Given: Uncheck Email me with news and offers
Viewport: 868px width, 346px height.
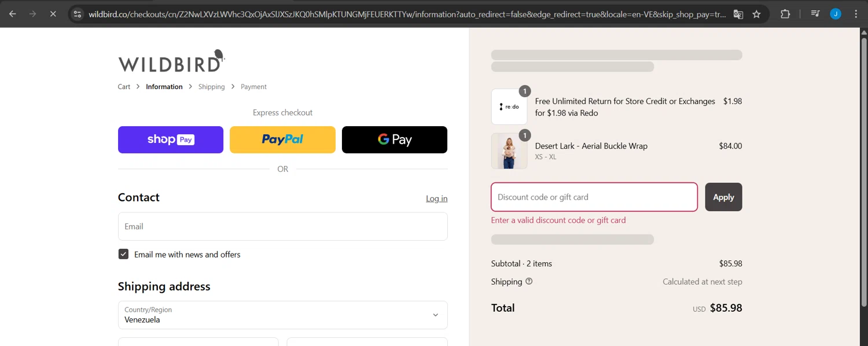Looking at the screenshot, I should coord(123,254).
